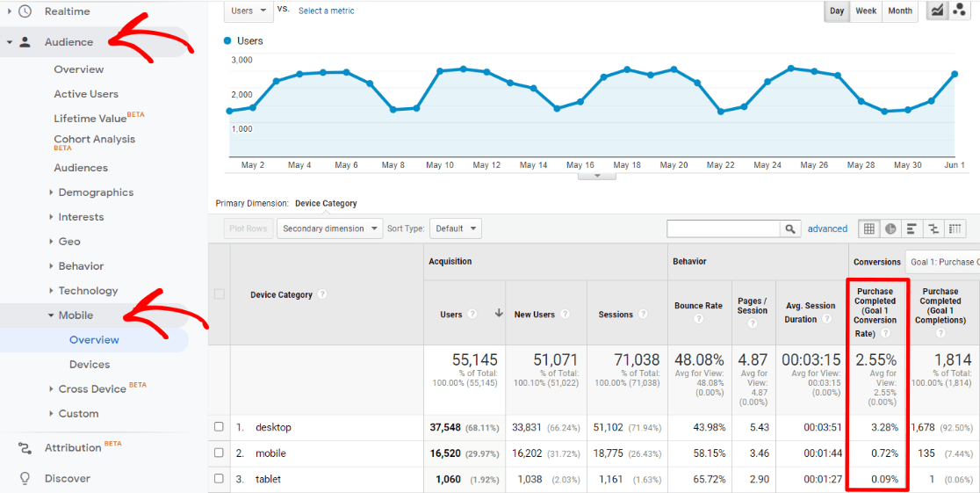Open the desktop device row
The image size is (980, 493).
[273, 427]
